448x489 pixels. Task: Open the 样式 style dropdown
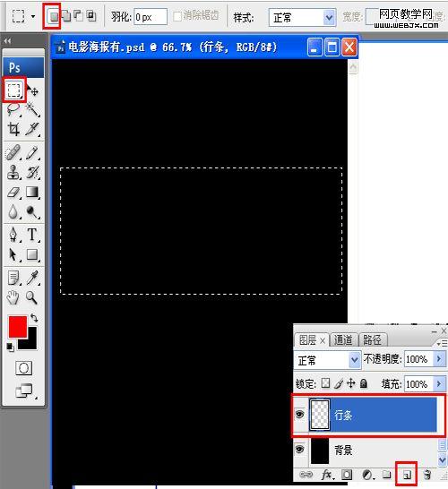click(x=329, y=18)
